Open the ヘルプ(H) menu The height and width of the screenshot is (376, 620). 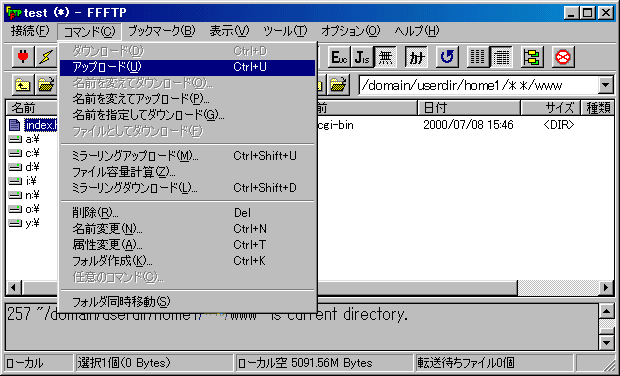coord(417,31)
